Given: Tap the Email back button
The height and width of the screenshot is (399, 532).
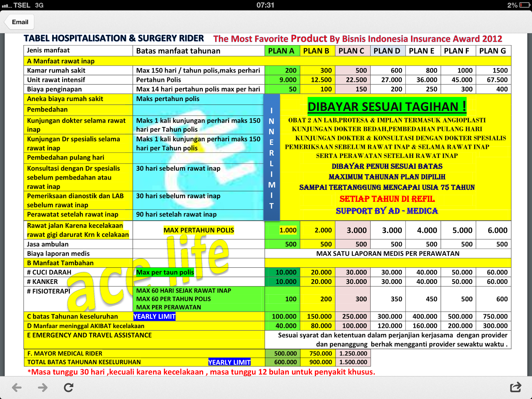Looking at the screenshot, I should [19, 22].
